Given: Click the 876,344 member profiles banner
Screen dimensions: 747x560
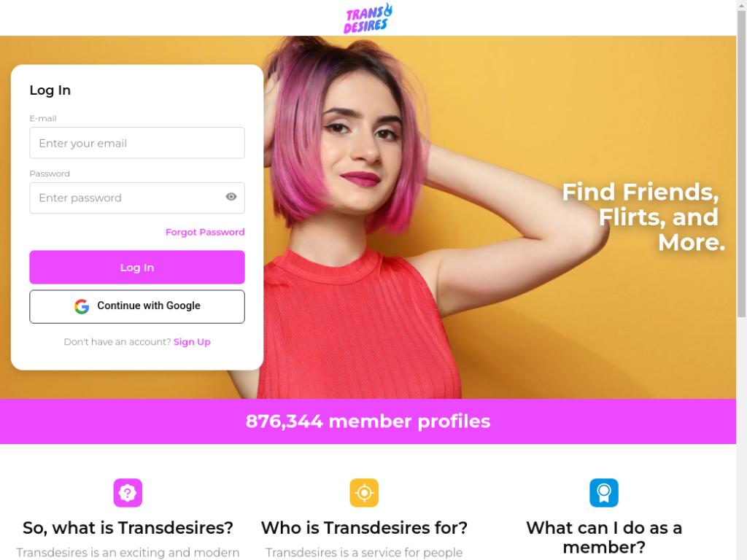Looking at the screenshot, I should coord(368,421).
